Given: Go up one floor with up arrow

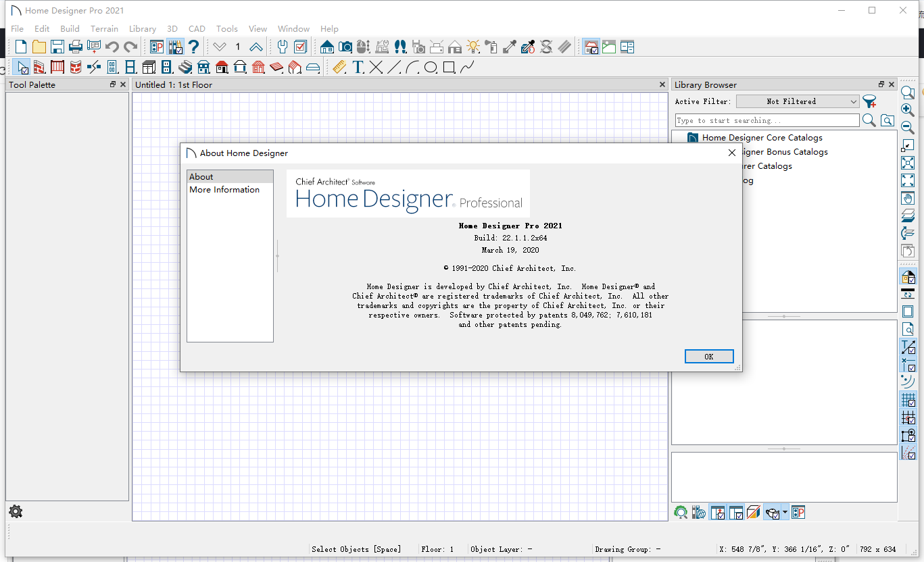Looking at the screenshot, I should pos(256,47).
